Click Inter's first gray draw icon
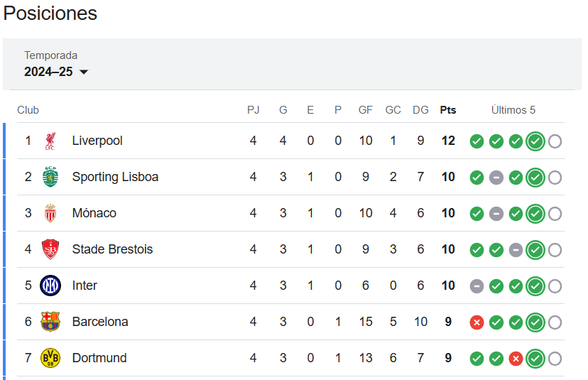This screenshot has height=380, width=588. (477, 286)
